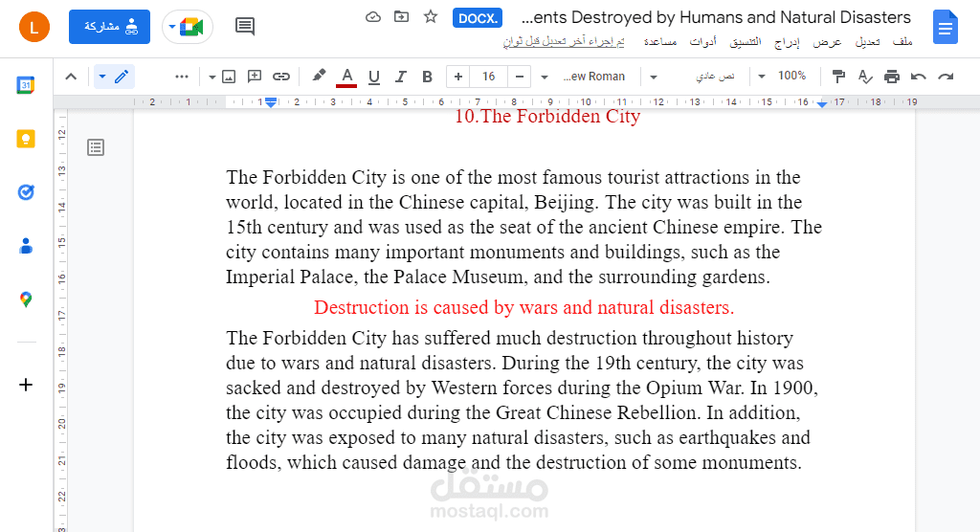Run spelling and grammar check
This screenshot has height=532, width=980.
pos(865,77)
